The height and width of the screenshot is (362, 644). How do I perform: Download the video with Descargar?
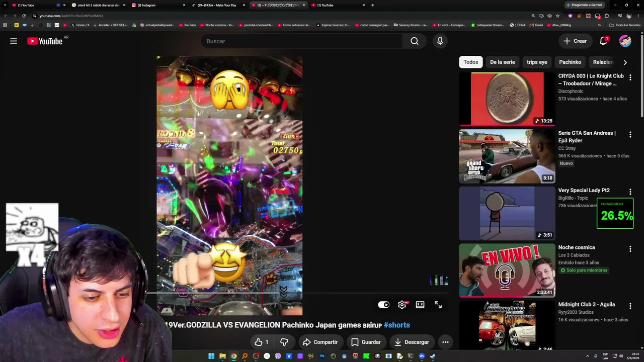click(x=412, y=342)
